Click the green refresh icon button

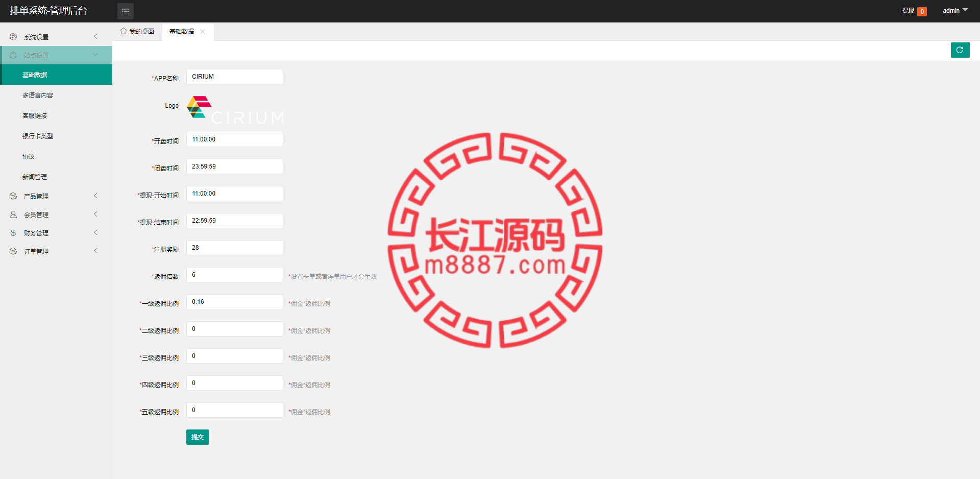click(960, 50)
